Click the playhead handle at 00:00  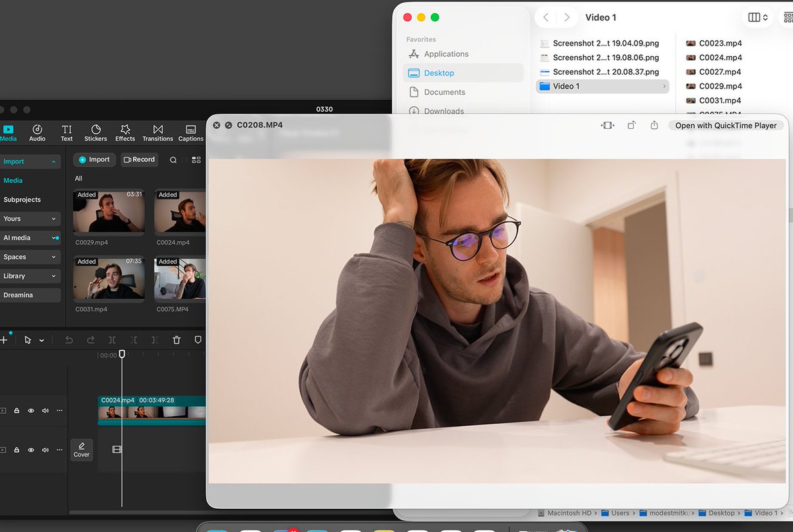point(122,354)
